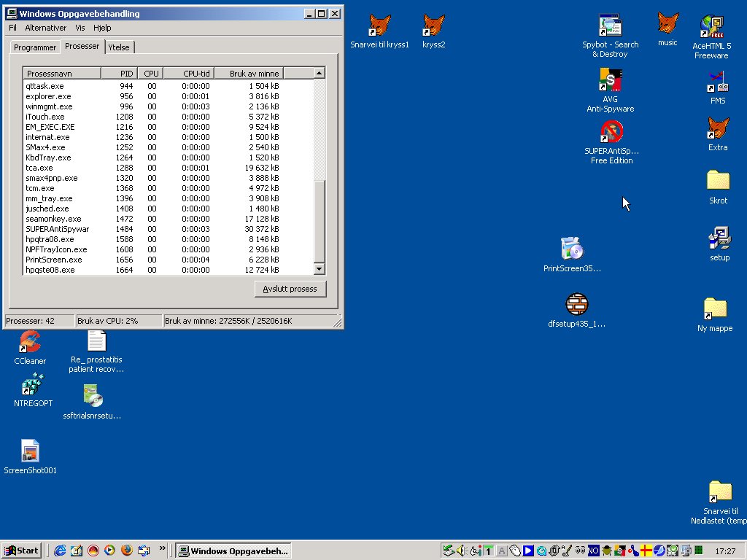The width and height of the screenshot is (747, 560).
Task: Click the Start button
Action: point(22,551)
